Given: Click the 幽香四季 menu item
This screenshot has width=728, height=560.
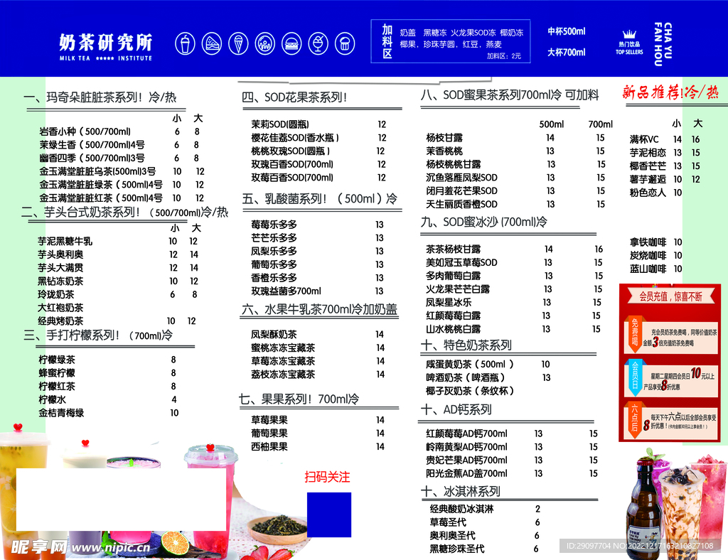Looking at the screenshot, I should 92,158.
